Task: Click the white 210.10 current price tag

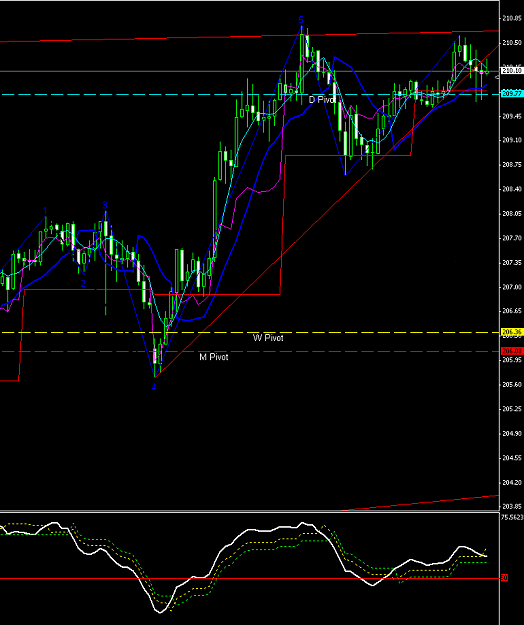Action: tap(512, 71)
